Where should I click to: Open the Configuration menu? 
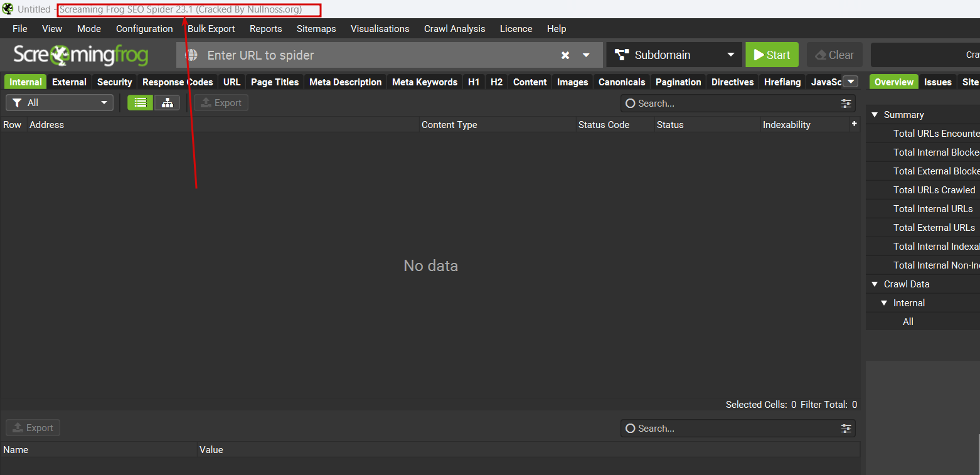pyautogui.click(x=144, y=29)
